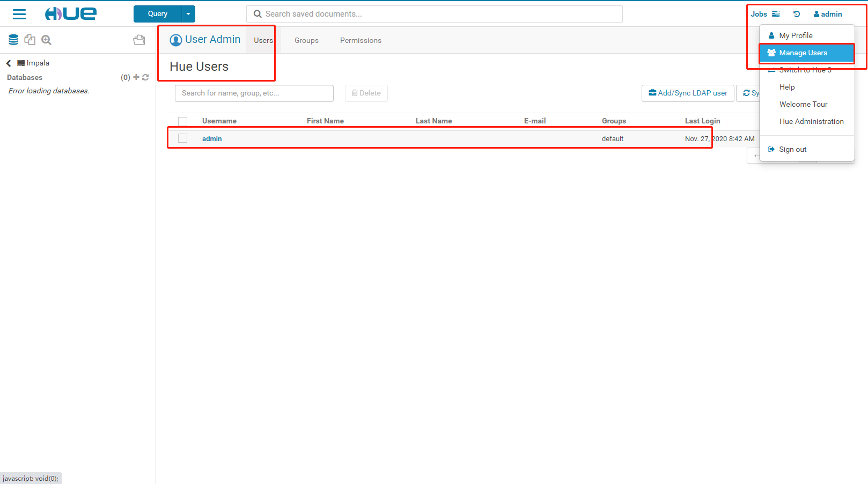This screenshot has width=868, height=484.
Task: Click Add/Sync LDAP user button
Action: click(x=688, y=93)
